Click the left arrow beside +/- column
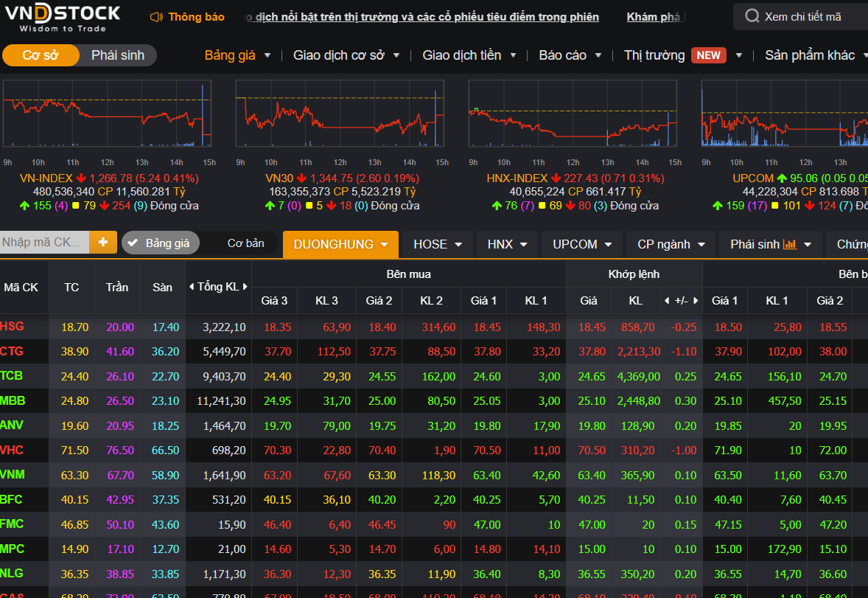 point(668,301)
